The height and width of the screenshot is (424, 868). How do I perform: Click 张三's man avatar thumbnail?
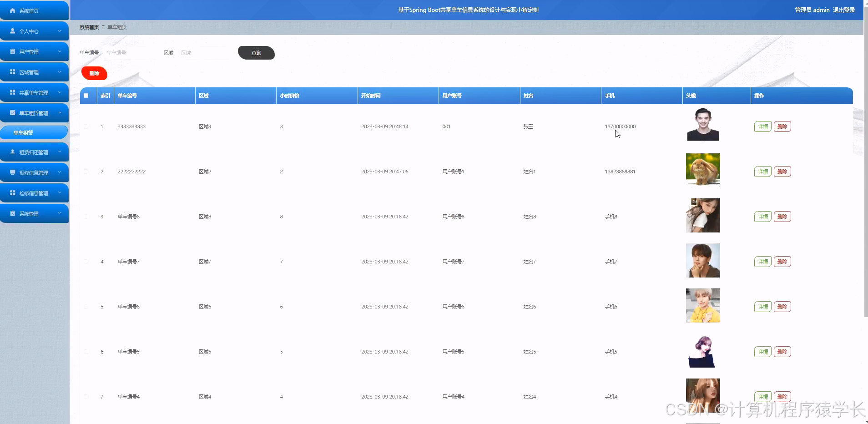[703, 125]
